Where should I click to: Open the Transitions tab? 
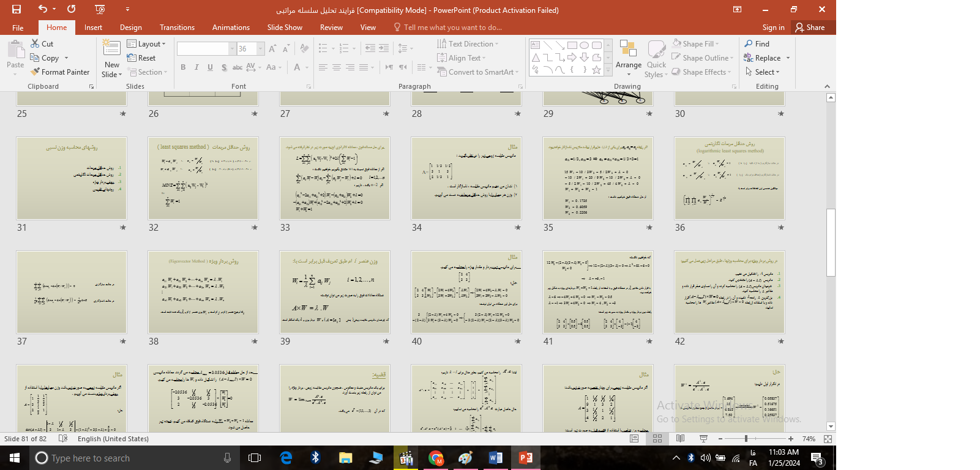pos(177,28)
